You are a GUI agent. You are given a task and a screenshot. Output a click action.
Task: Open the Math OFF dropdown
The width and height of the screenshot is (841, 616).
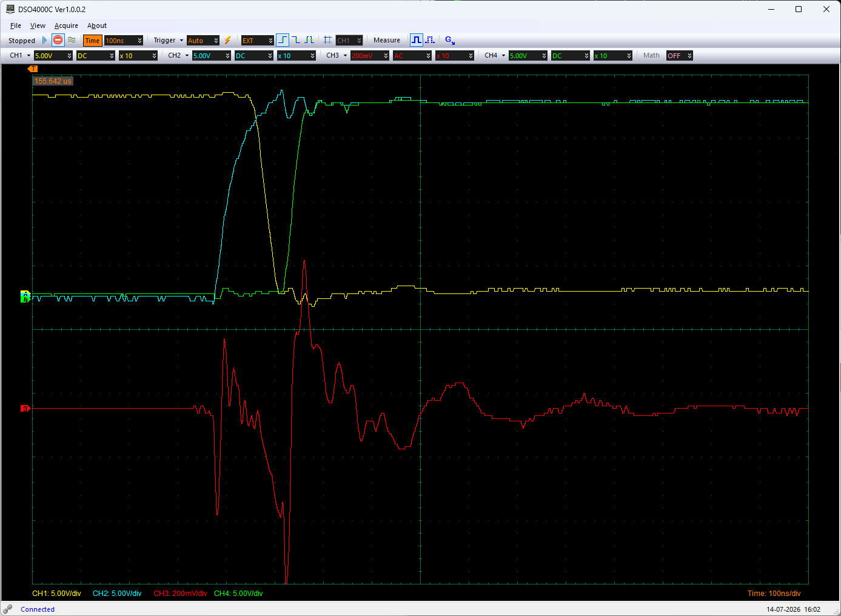(x=680, y=56)
